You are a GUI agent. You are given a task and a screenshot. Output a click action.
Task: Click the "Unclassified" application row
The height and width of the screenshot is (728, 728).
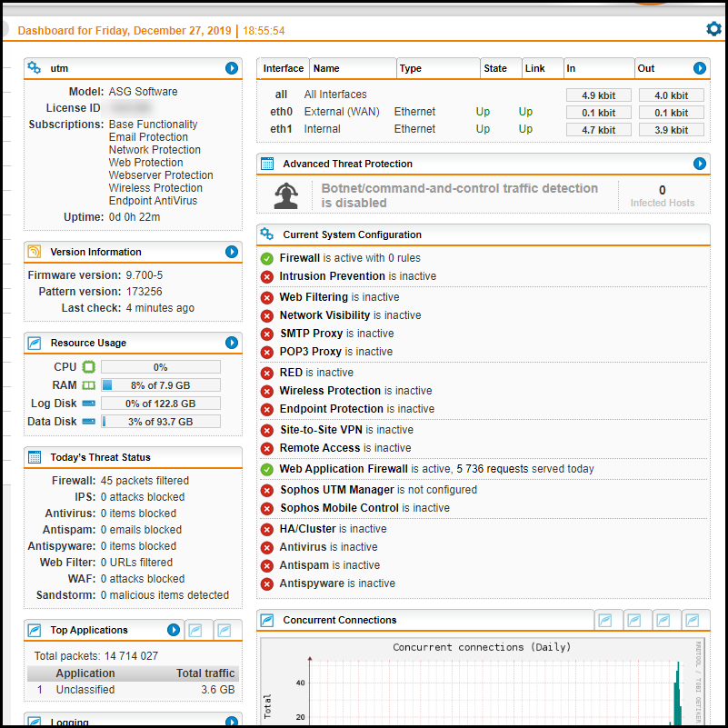click(134, 690)
